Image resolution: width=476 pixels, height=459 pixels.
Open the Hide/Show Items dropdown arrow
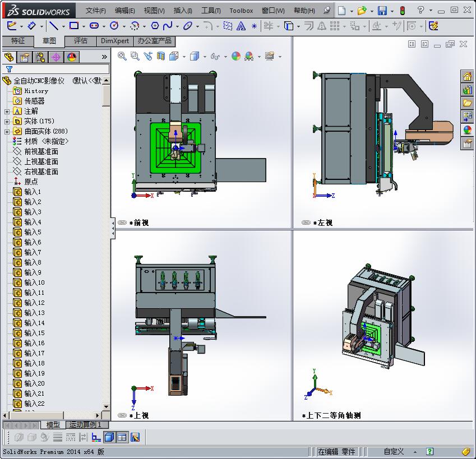point(225,57)
